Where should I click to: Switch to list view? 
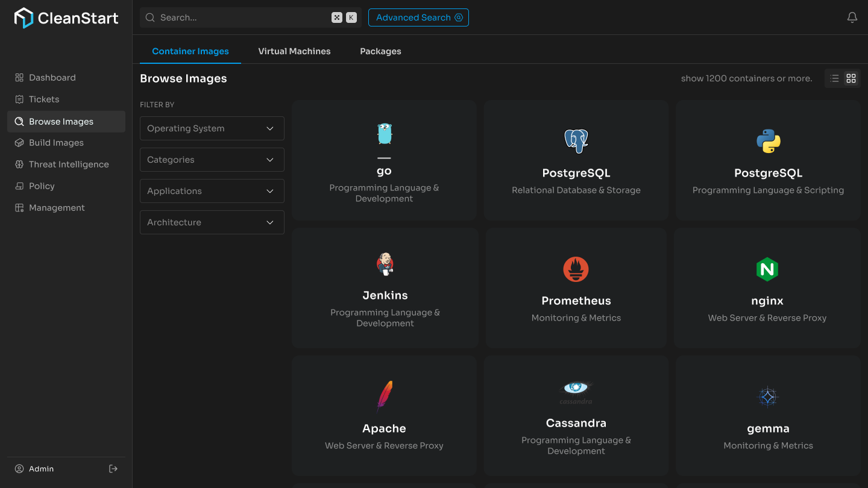coord(834,78)
